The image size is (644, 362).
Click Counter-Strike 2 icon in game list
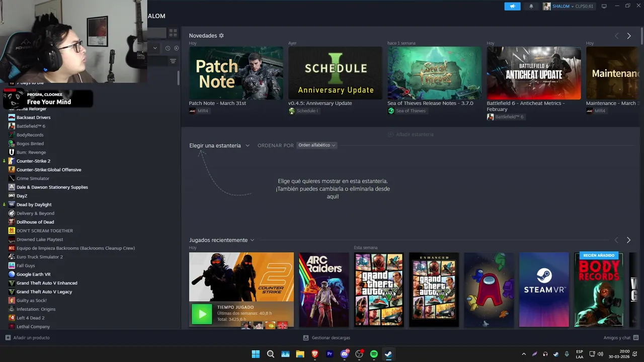12,161
